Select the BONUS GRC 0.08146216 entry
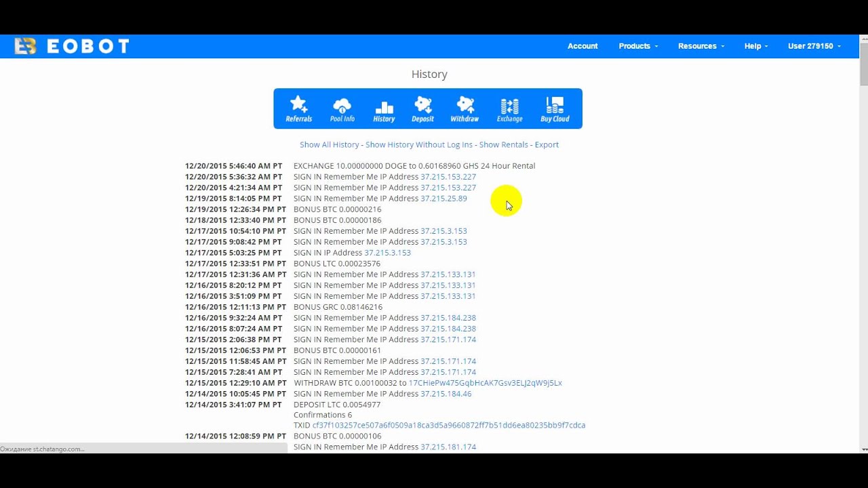The width and height of the screenshot is (868, 488). [x=338, y=307]
